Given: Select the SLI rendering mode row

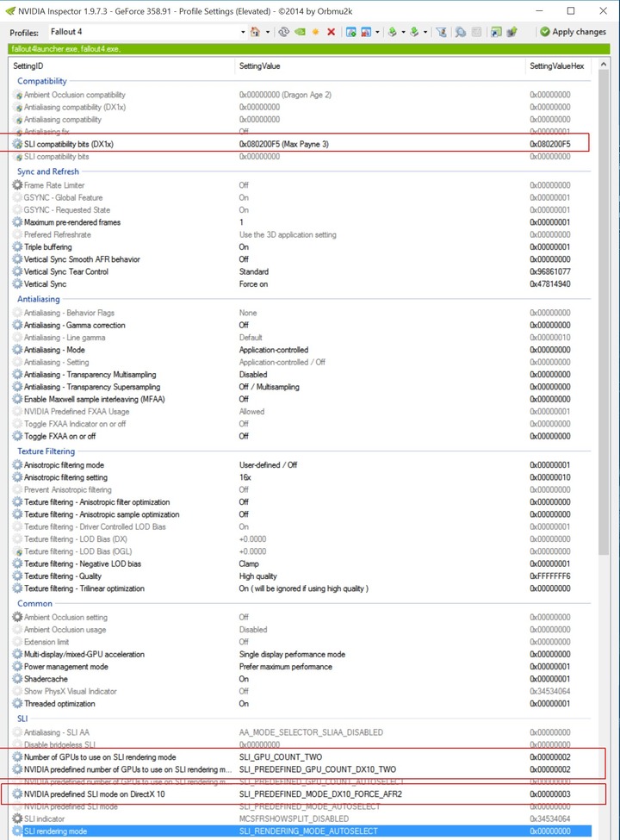Looking at the screenshot, I should coord(302,831).
